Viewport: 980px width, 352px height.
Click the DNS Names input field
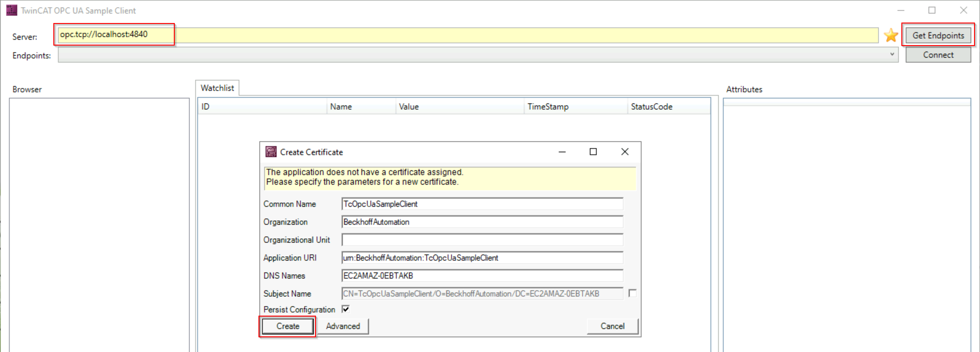coord(482,276)
